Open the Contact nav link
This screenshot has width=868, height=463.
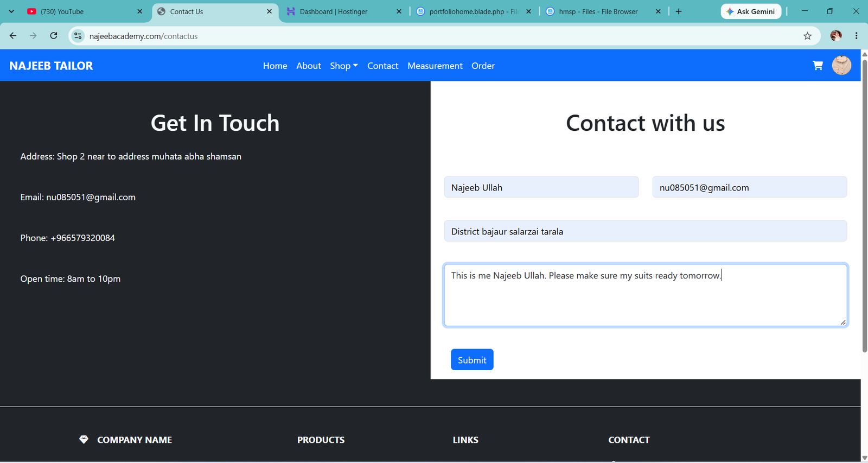(x=382, y=66)
